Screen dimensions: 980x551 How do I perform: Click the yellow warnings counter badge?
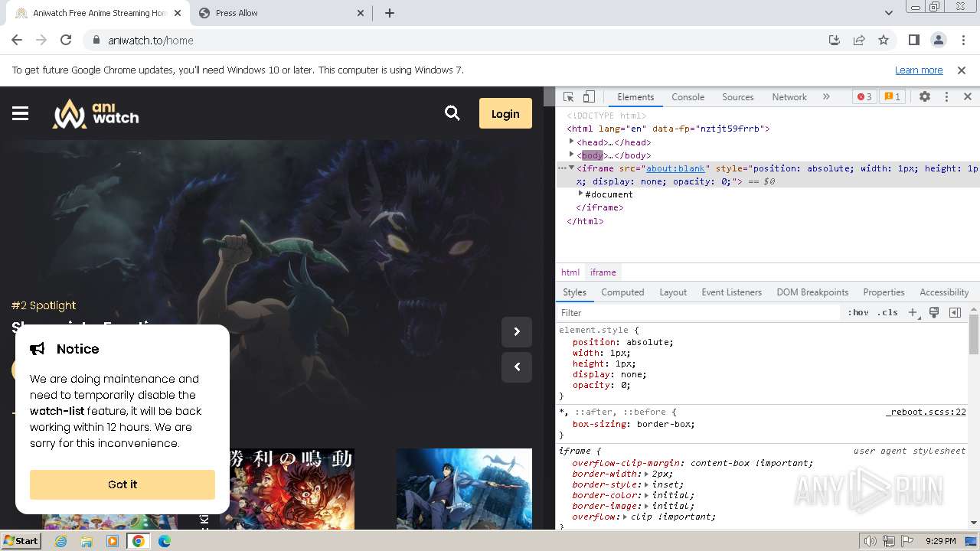[x=892, y=97]
